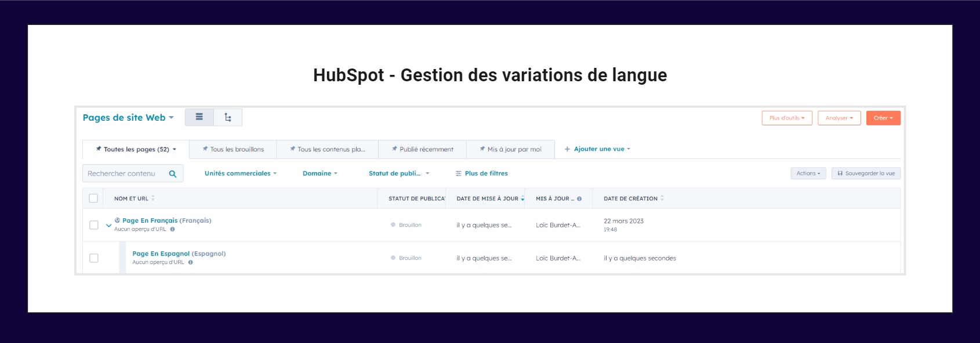The image size is (980, 343).
Task: Switch to the Tous les contenus pla... tab
Action: click(x=328, y=149)
